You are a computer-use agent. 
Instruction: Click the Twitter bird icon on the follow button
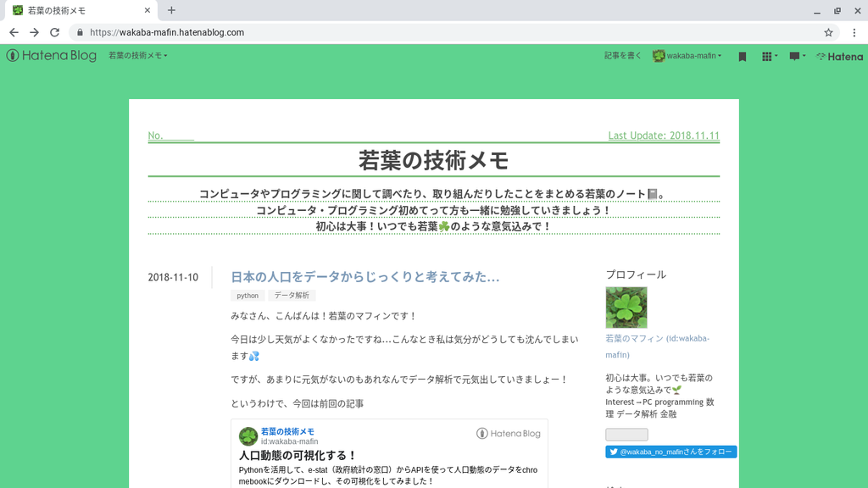[612, 452]
